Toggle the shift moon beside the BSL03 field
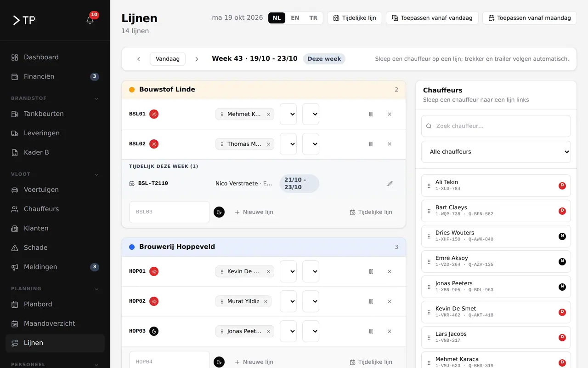Image resolution: width=588 pixels, height=368 pixels. click(219, 212)
